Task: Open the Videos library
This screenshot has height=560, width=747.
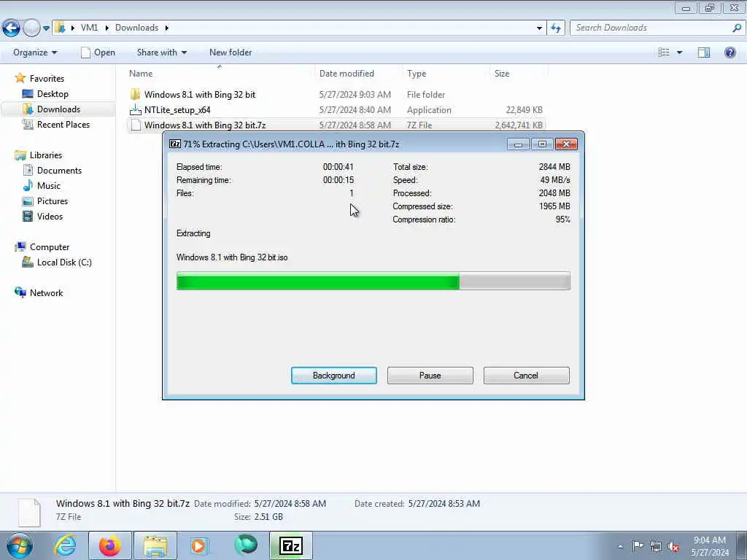Action: point(50,216)
